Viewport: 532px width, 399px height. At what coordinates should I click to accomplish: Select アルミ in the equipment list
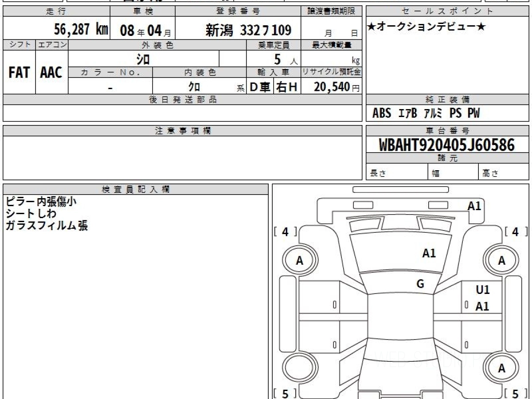433,113
